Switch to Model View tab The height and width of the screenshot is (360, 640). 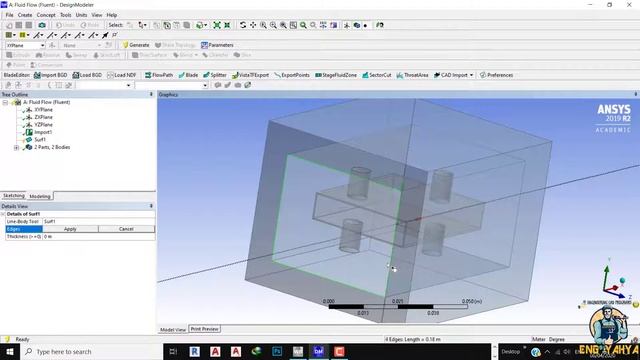click(x=173, y=329)
